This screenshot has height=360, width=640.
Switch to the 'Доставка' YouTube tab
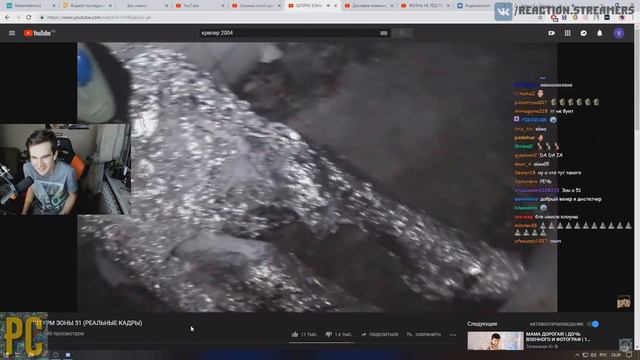[369, 6]
